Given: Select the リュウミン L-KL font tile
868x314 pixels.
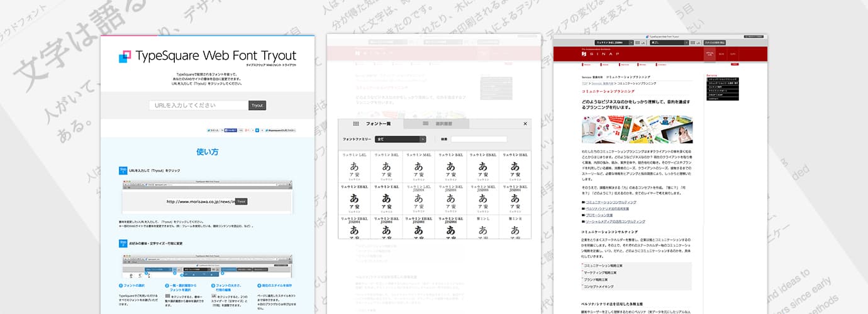Looking at the screenshot, I should [x=354, y=165].
